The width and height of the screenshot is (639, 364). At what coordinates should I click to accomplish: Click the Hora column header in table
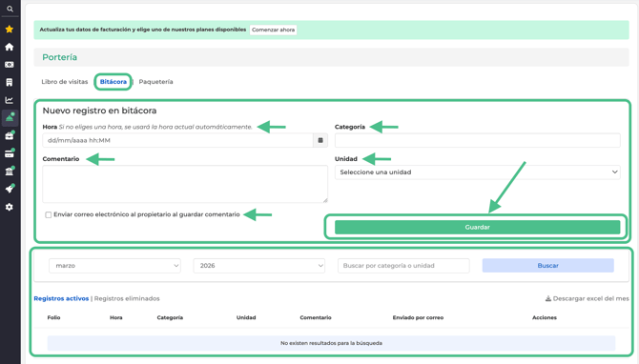116,317
